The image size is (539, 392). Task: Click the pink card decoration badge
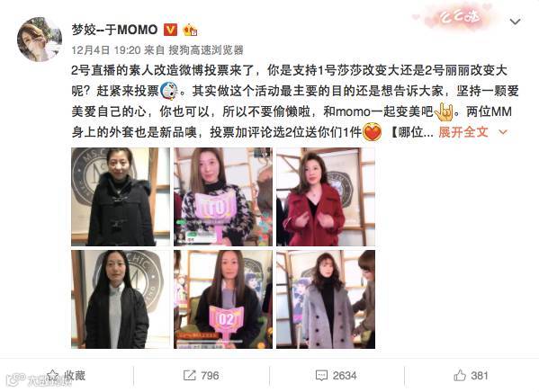tap(459, 16)
